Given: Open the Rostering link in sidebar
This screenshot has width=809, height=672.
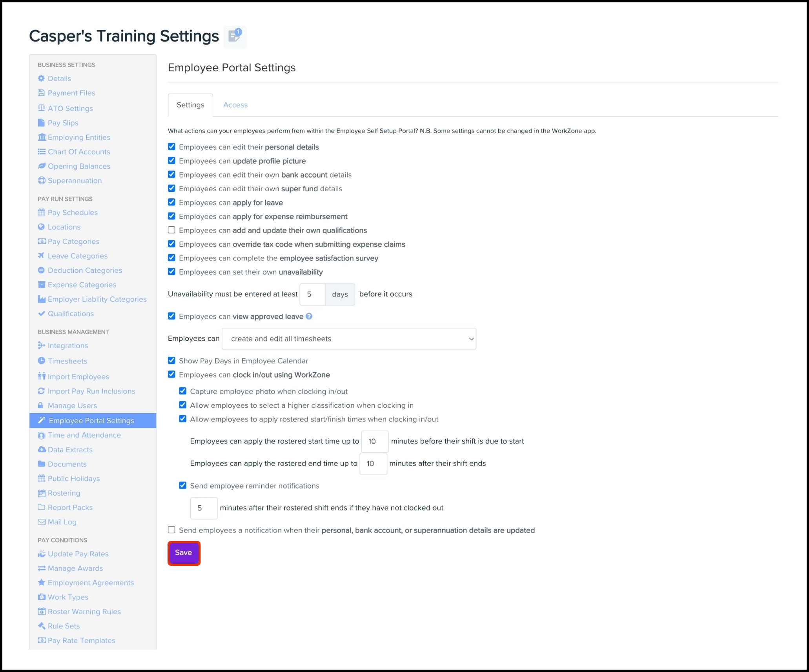Looking at the screenshot, I should [64, 493].
